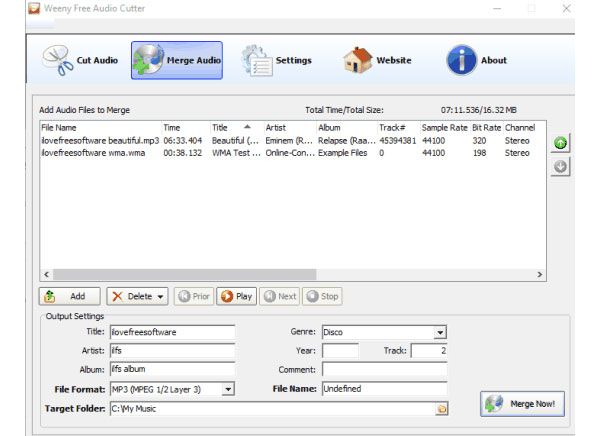Play the selected audio file
The height and width of the screenshot is (436, 600).
[236, 297]
